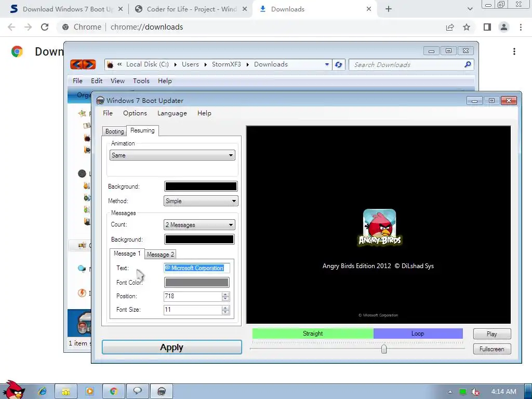Viewport: 532px width, 399px height.
Task: Click the muted volume tray icon
Action: (x=475, y=392)
